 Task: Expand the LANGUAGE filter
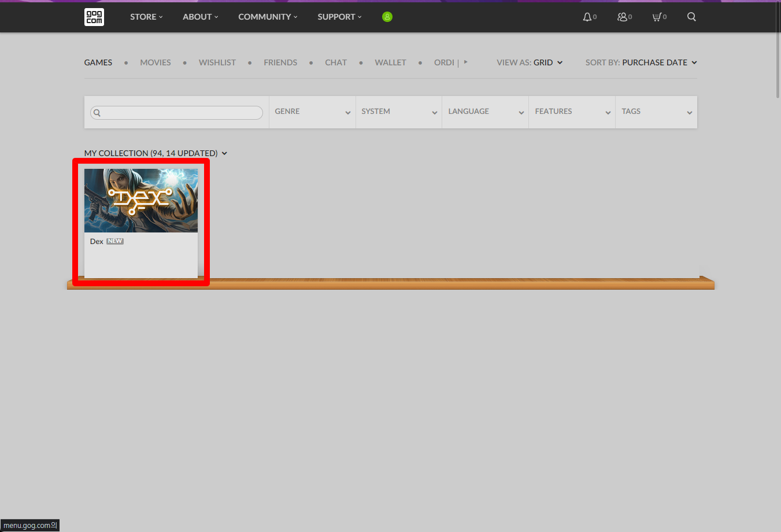tap(486, 112)
